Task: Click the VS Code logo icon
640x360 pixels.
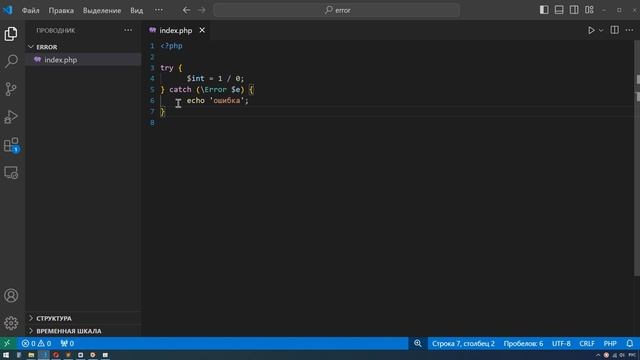Action: 8,10
